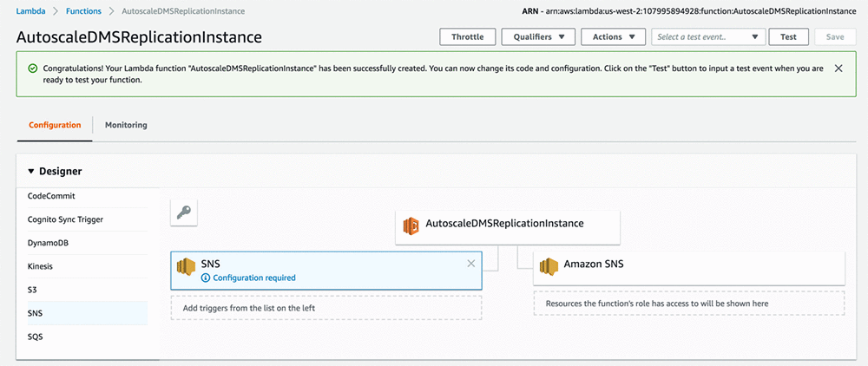Click the green success checkmark icon
The width and height of the screenshot is (868, 366).
point(32,68)
